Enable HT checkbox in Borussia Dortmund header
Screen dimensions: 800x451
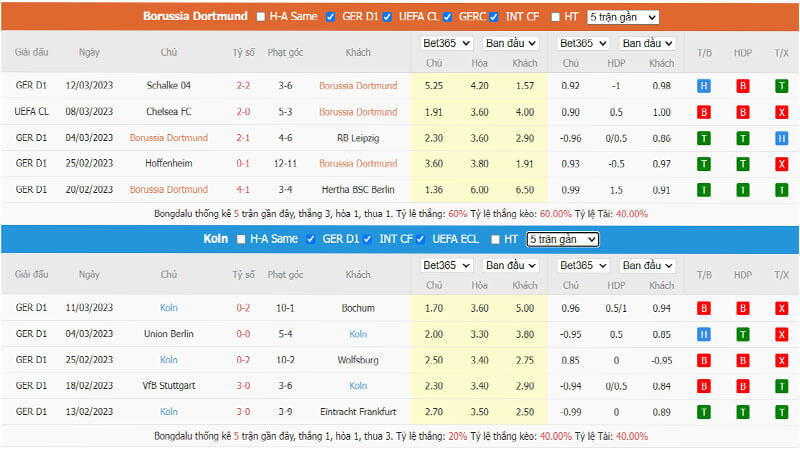556,17
